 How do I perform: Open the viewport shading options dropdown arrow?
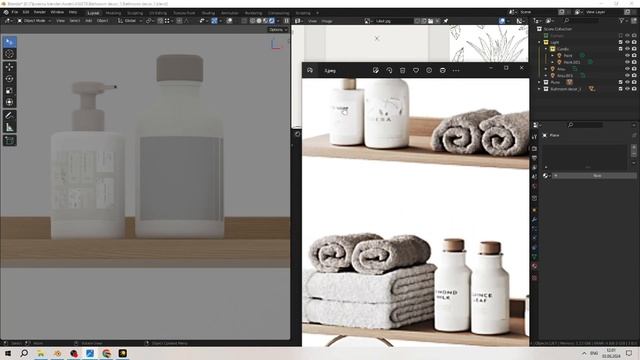pyautogui.click(x=278, y=21)
